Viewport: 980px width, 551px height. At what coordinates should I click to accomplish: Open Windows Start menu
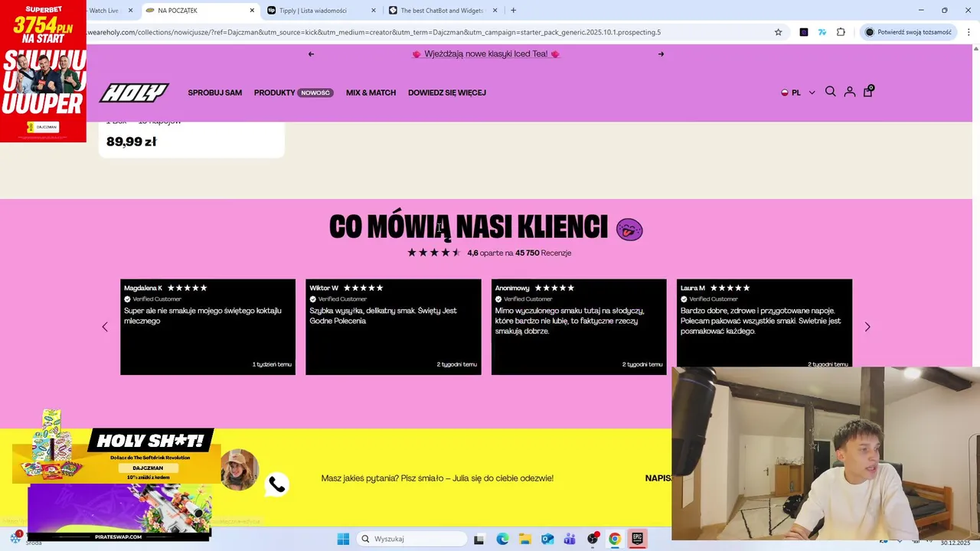(x=343, y=539)
